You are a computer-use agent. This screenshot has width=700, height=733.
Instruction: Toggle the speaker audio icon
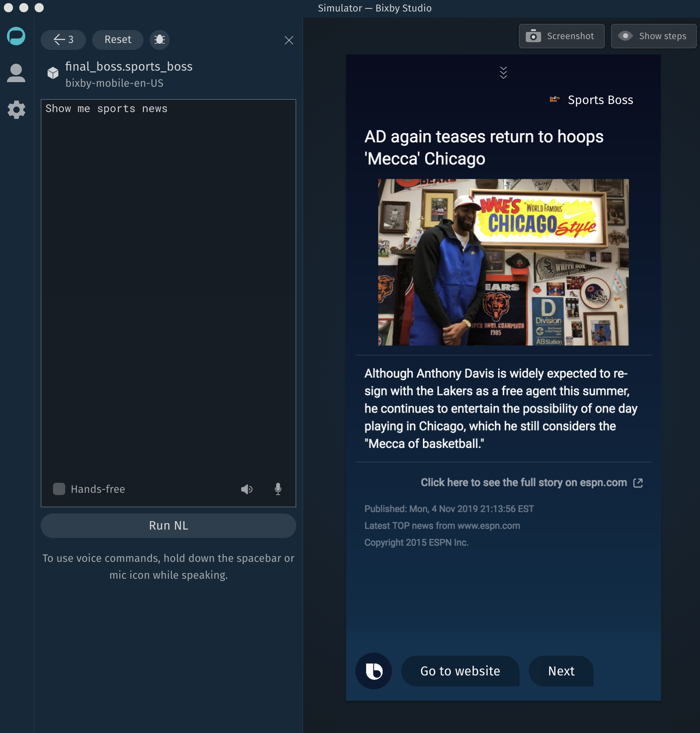click(247, 489)
